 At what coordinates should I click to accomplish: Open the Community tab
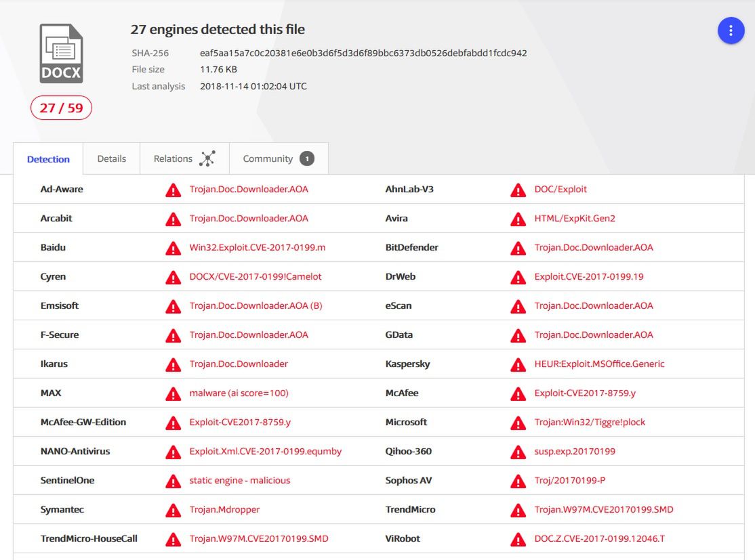[279, 158]
